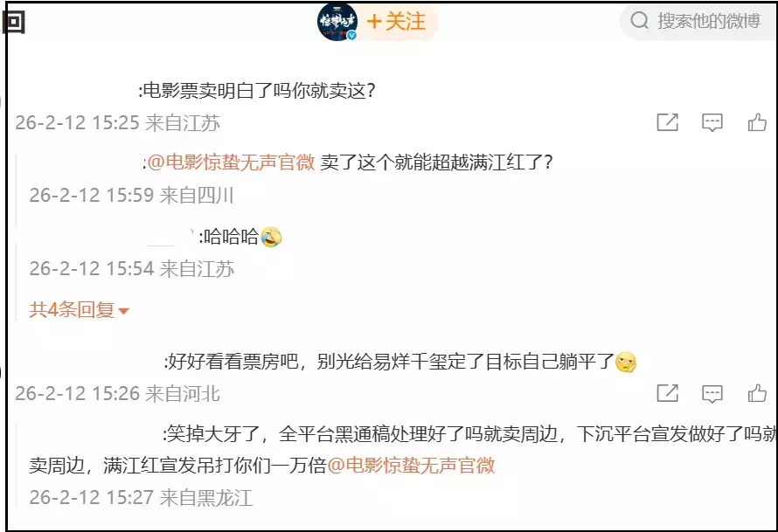Click the thinking emoji in Hebei comment

pyautogui.click(x=626, y=362)
